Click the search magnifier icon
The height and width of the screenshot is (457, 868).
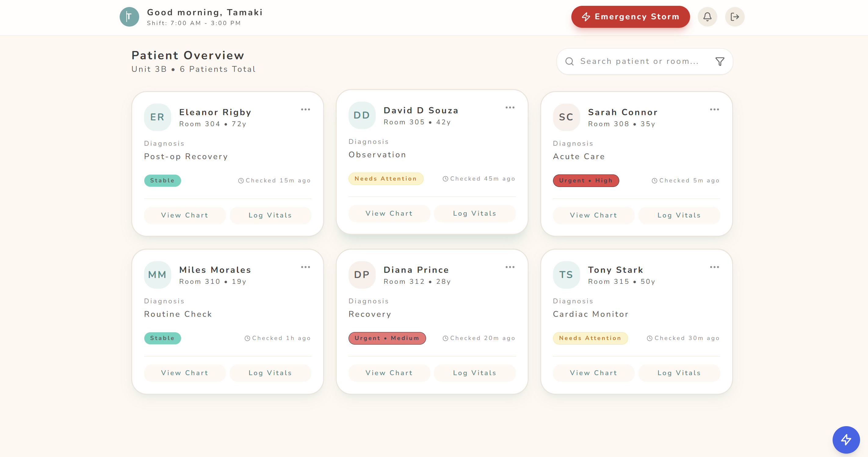pos(569,61)
